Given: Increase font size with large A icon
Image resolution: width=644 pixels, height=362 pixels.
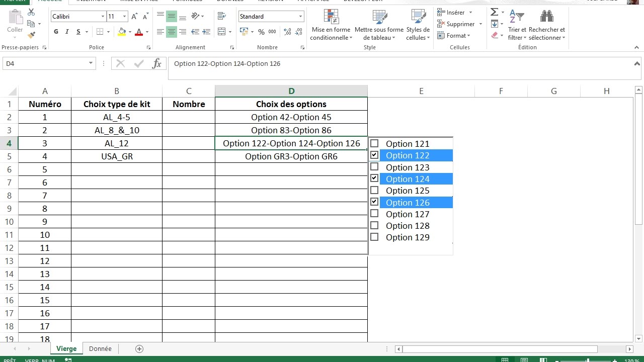Looking at the screenshot, I should pos(134,17).
